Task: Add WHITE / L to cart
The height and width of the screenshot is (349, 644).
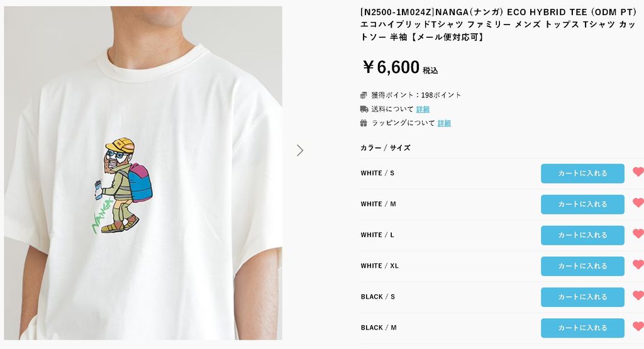Action: point(582,235)
